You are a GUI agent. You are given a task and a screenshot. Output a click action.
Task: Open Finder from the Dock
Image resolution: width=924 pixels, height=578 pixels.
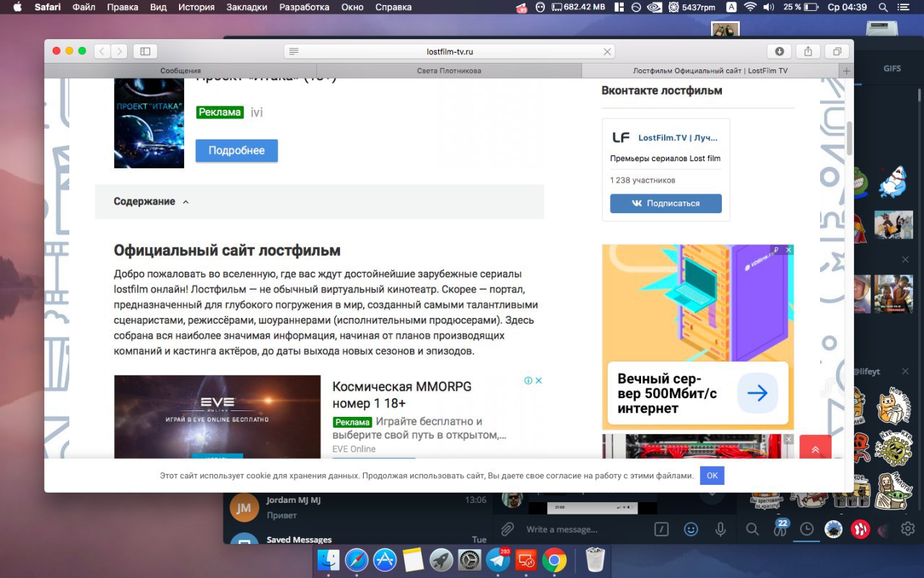[x=328, y=560]
